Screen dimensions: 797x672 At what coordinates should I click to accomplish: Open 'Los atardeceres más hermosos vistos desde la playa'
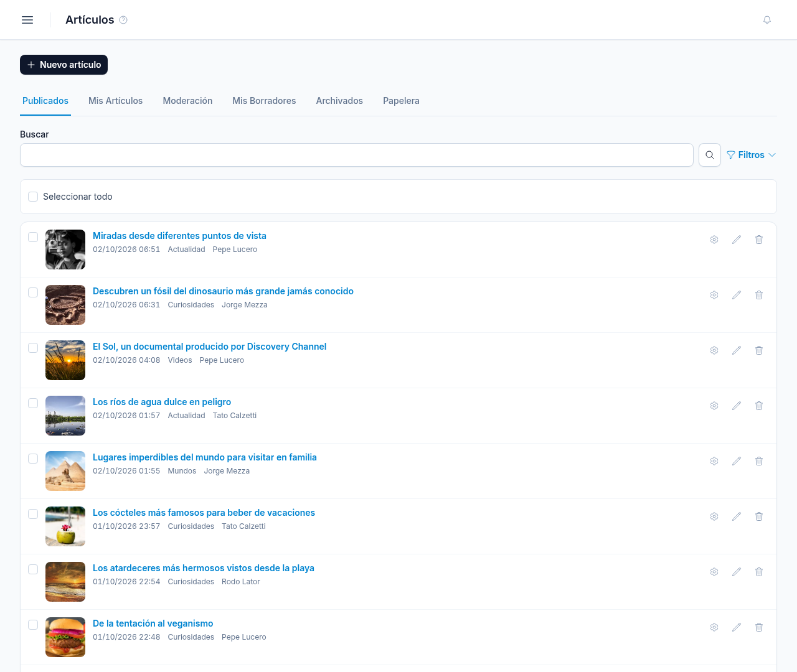204,568
